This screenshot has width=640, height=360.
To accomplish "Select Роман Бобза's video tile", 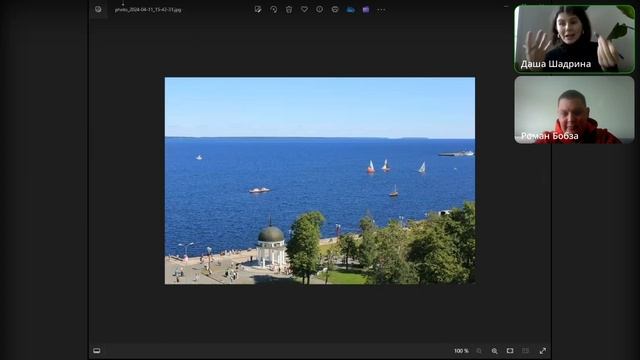I will tap(574, 110).
